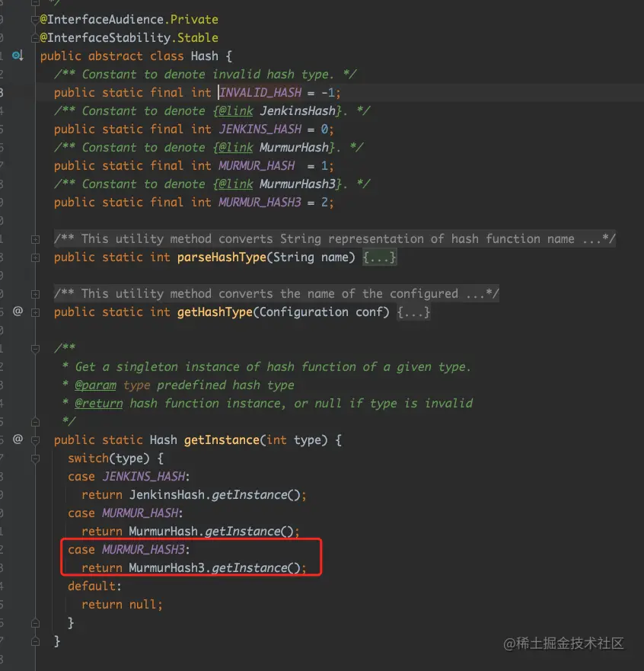This screenshot has width=644, height=671.
Task: Click the @ gutter icon next to getInstance
Action: (x=18, y=439)
